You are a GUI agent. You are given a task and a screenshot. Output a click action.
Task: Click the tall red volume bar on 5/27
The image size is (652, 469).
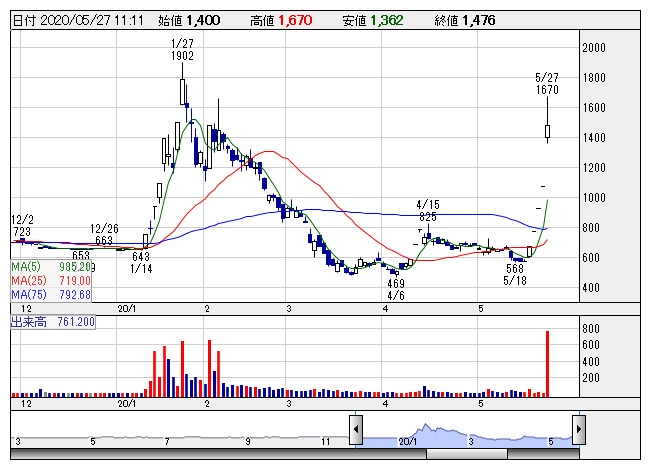(547, 362)
